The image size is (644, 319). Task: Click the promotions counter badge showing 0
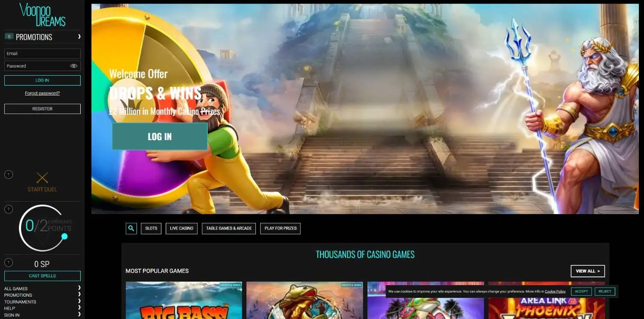pyautogui.click(x=9, y=37)
